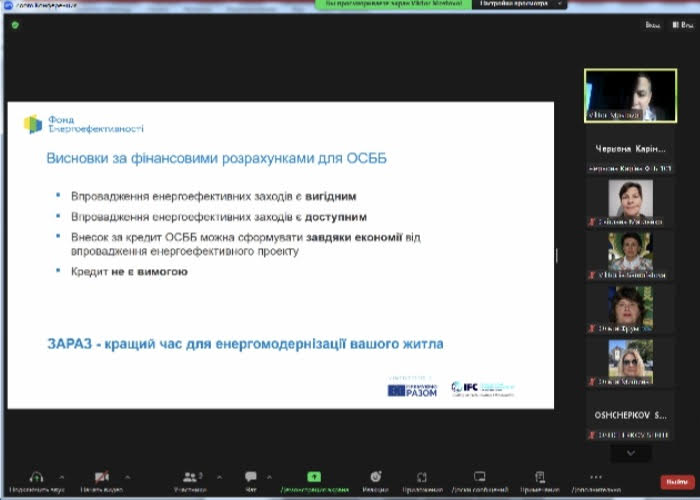Click the green Share Screen icon

coord(314,477)
